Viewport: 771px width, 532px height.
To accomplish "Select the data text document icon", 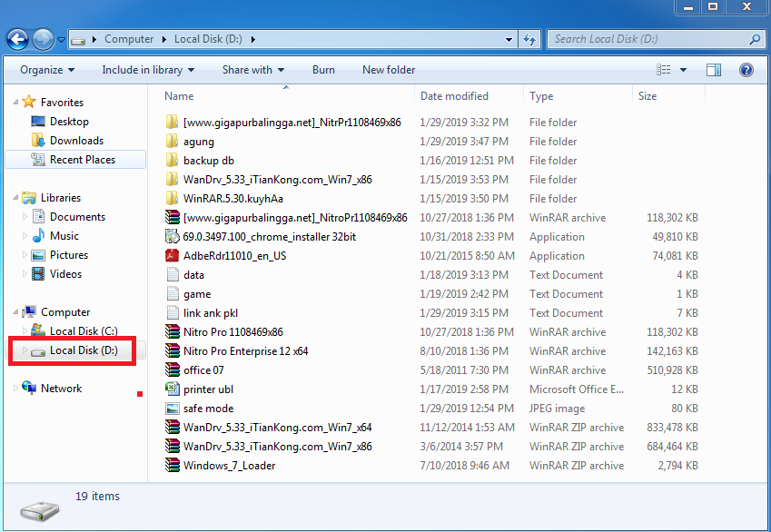I will [173, 275].
